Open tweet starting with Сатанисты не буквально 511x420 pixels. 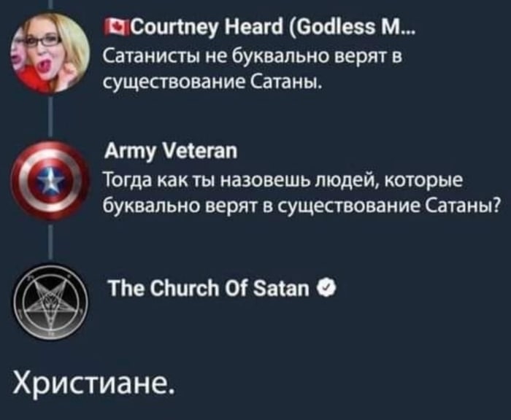tap(253, 69)
